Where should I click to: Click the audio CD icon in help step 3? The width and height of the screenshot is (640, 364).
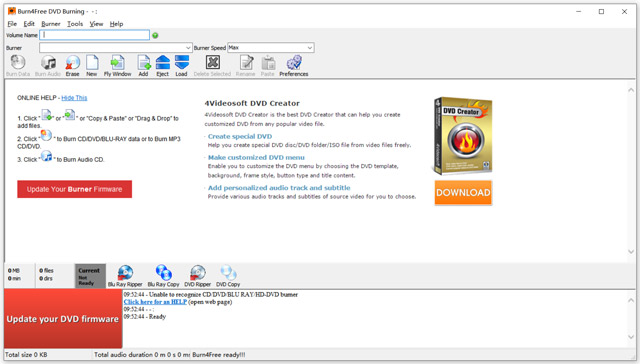[x=47, y=156]
